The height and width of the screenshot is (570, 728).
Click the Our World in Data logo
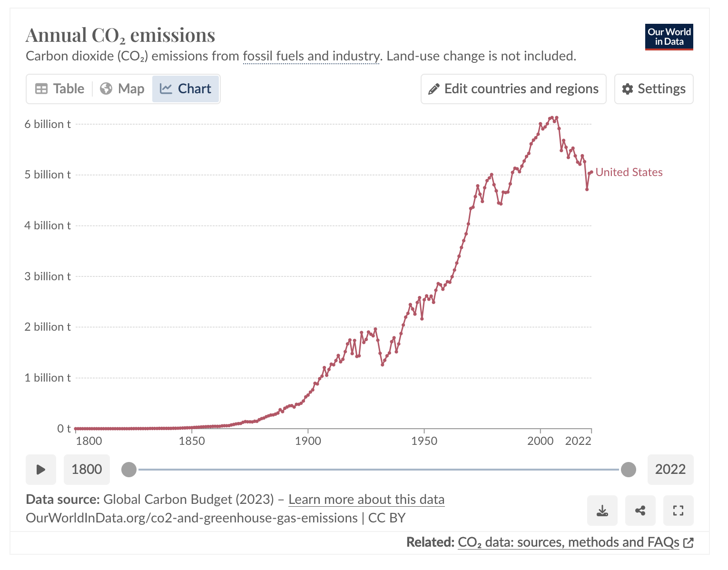coord(669,37)
